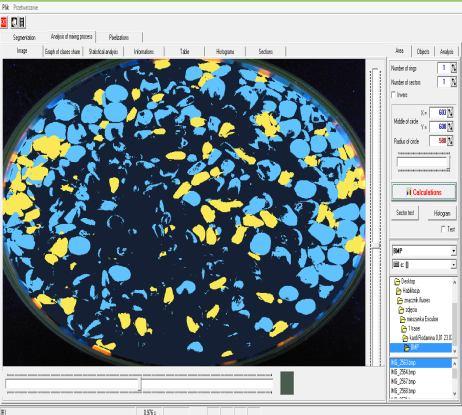Click the Sector test button
The width and height of the screenshot is (462, 415).
point(405,212)
